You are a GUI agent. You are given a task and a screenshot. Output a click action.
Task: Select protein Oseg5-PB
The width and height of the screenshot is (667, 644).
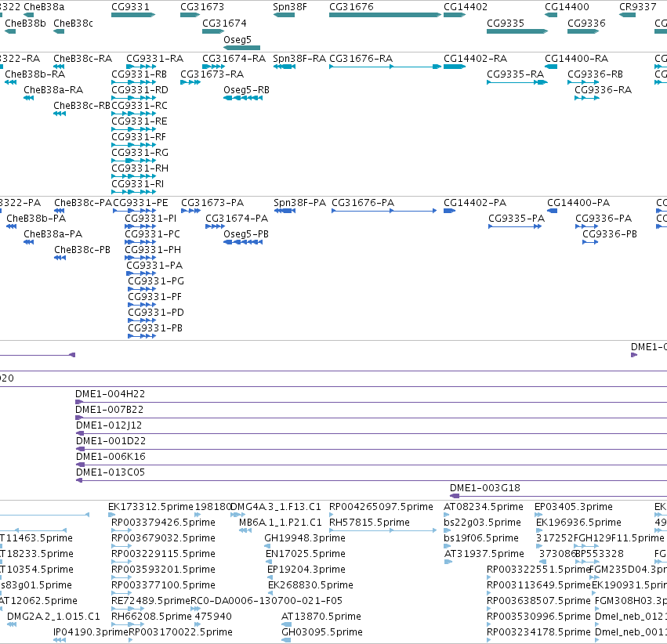[x=246, y=233]
